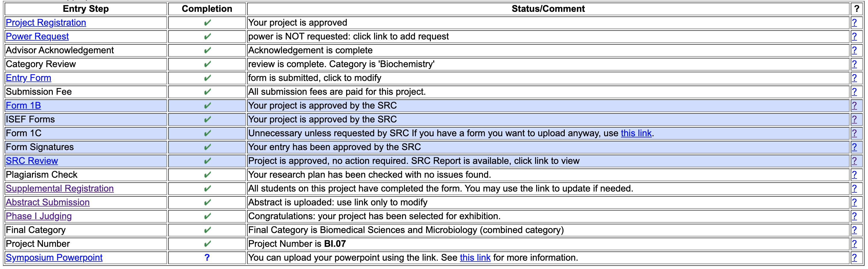Open help for Category Review row
The height and width of the screenshot is (269, 868).
pos(854,64)
